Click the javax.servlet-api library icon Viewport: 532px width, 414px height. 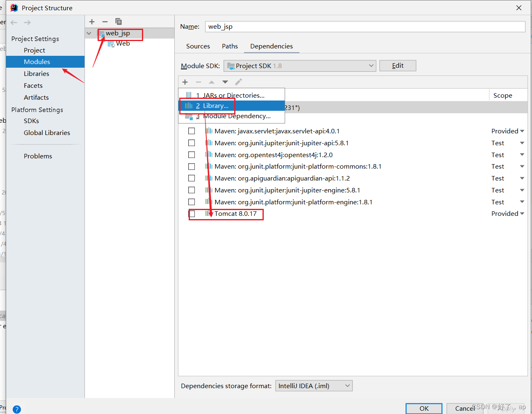(209, 131)
